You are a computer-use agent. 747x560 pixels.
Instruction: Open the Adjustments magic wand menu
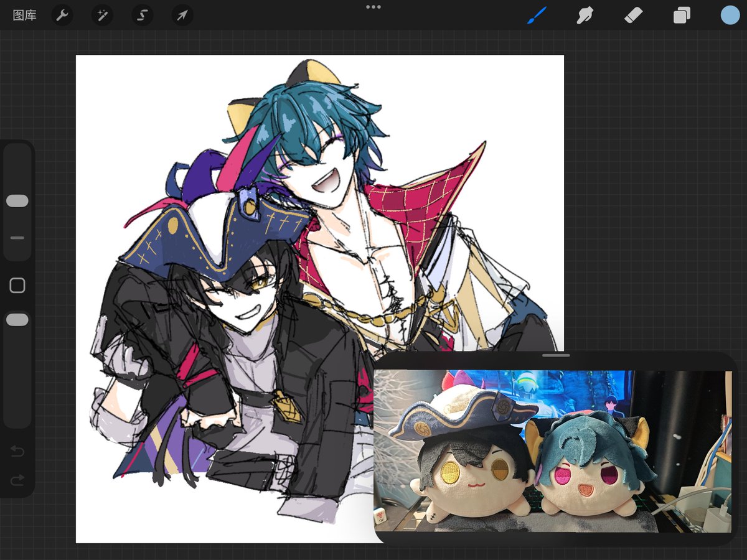point(102,15)
